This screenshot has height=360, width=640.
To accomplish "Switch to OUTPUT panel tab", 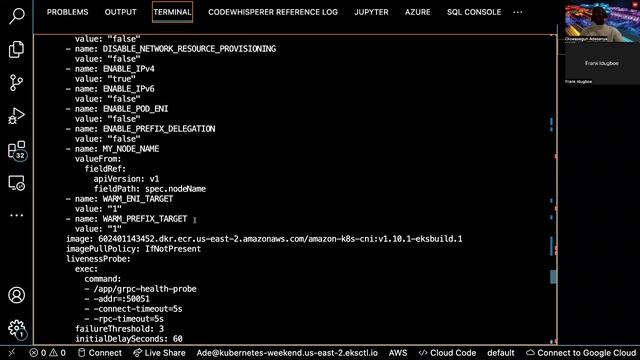I will point(120,12).
